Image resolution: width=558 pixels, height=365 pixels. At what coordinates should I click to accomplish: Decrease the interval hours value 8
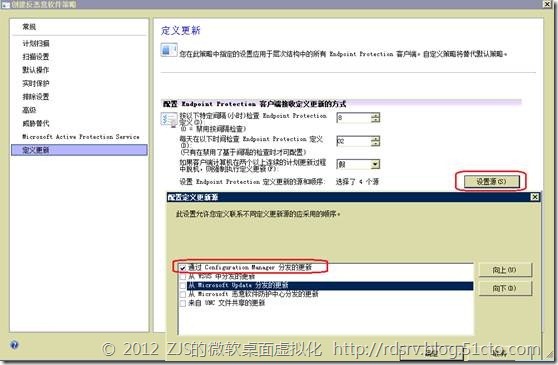point(375,120)
